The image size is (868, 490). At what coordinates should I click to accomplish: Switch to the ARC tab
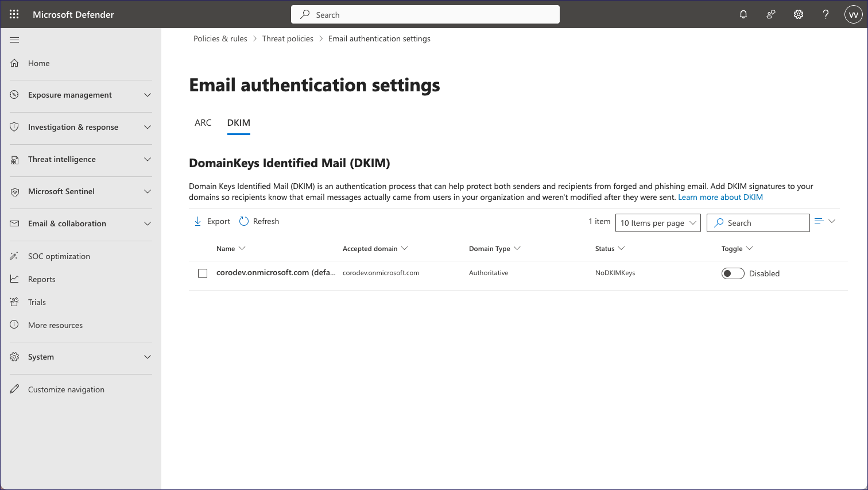tap(203, 122)
